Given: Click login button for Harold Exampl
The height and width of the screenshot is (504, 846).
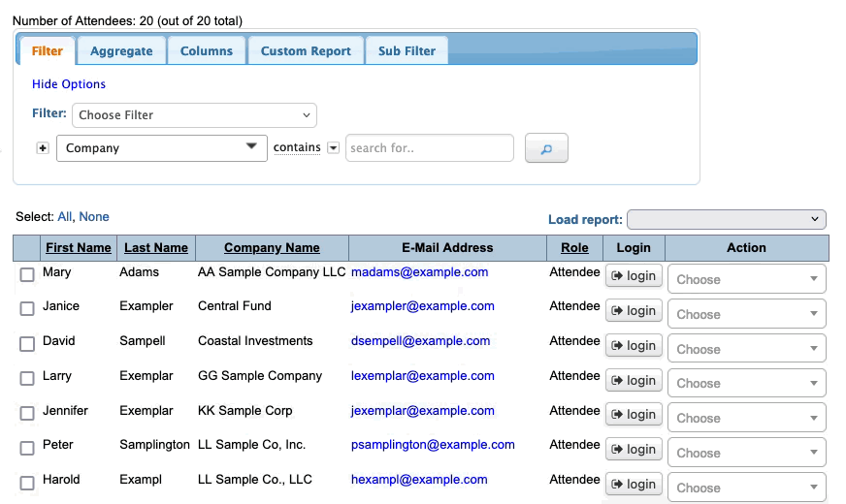Looking at the screenshot, I should 634,485.
